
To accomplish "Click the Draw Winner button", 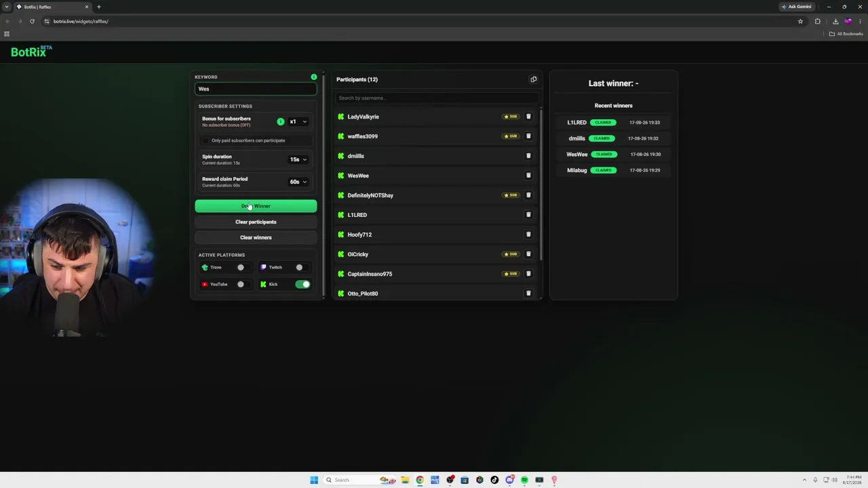I will point(256,206).
